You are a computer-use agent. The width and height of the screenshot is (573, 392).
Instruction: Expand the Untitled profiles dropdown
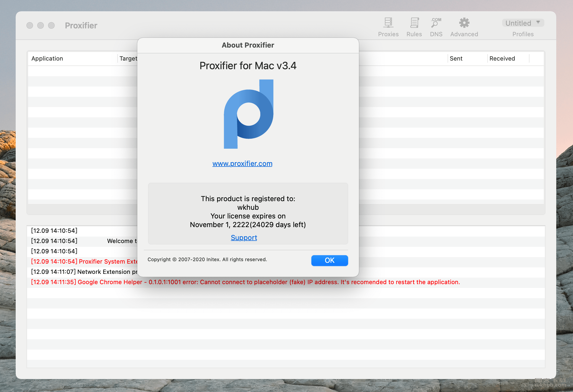pyautogui.click(x=523, y=23)
